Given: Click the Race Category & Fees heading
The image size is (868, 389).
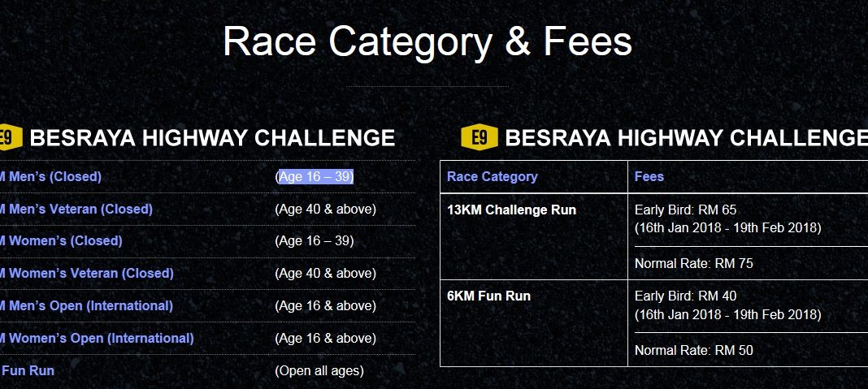Looking at the screenshot, I should tap(427, 41).
